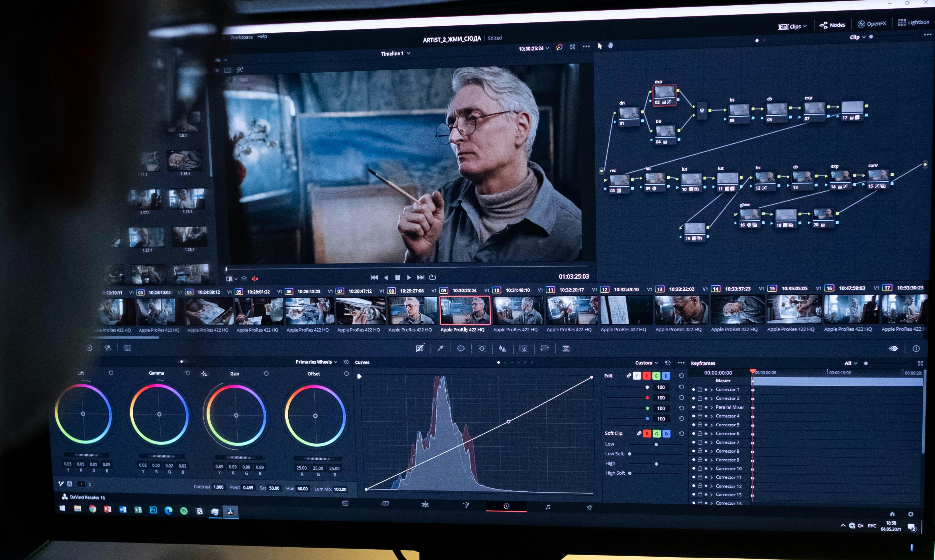Click the viewer fullscreen expand icon
This screenshot has height=560, width=935.
[x=572, y=47]
